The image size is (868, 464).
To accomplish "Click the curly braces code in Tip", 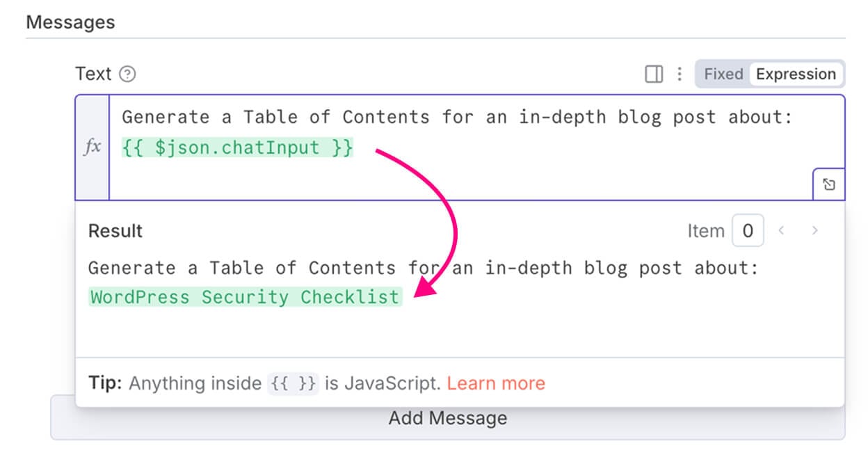I will pyautogui.click(x=293, y=384).
